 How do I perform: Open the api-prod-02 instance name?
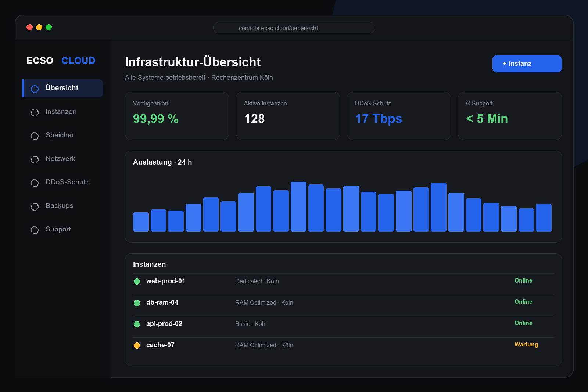pos(164,324)
